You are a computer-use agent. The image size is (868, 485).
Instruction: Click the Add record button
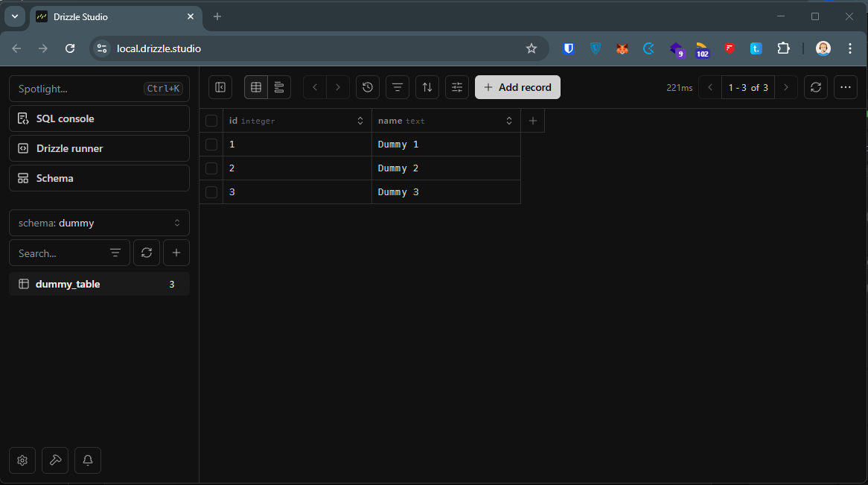point(517,87)
